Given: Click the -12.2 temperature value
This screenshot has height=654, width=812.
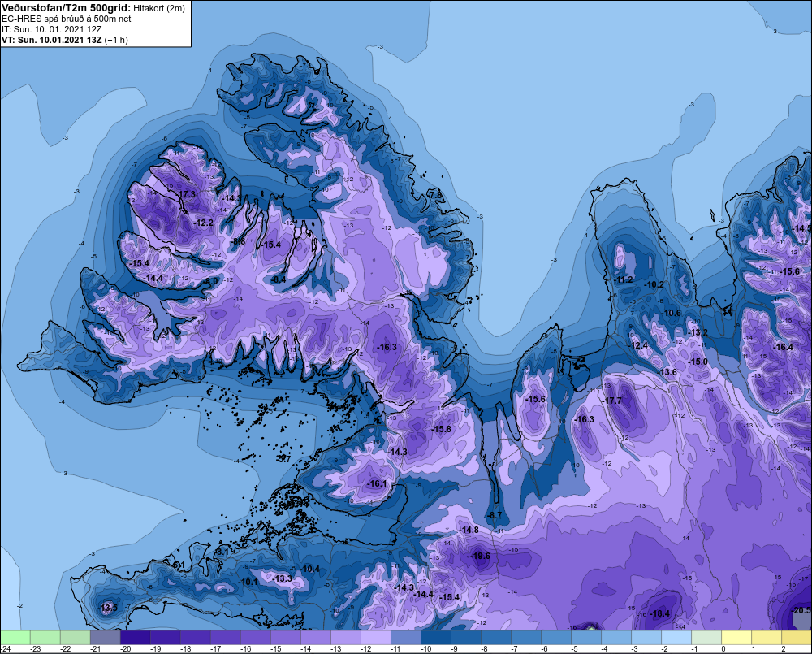Looking at the screenshot, I should click(x=204, y=223).
